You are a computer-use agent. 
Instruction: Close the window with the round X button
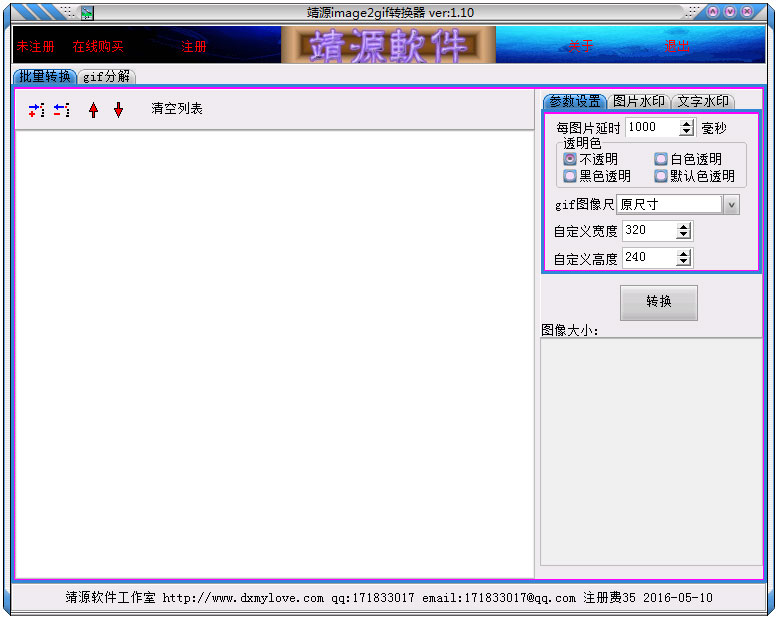tap(747, 11)
